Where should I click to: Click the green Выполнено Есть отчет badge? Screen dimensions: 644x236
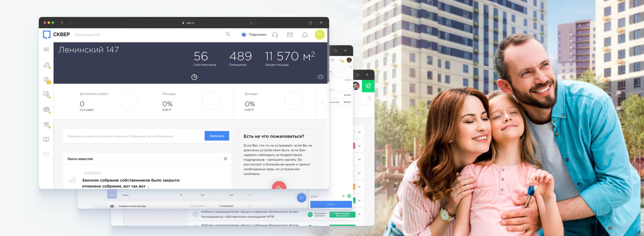342,214
